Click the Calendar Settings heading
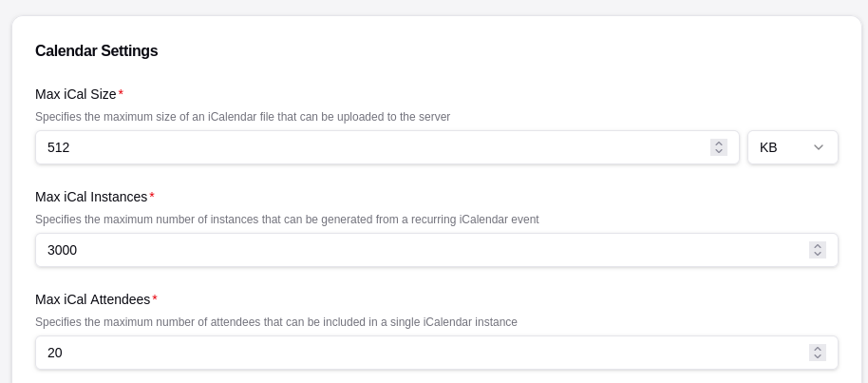 click(x=96, y=51)
